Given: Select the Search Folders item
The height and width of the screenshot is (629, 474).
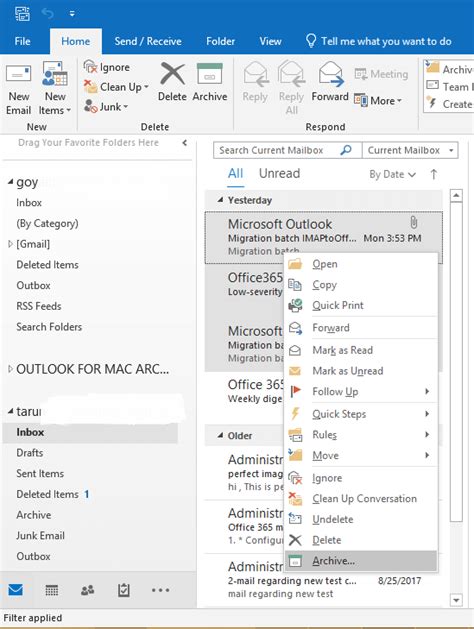Looking at the screenshot, I should pos(49,327).
